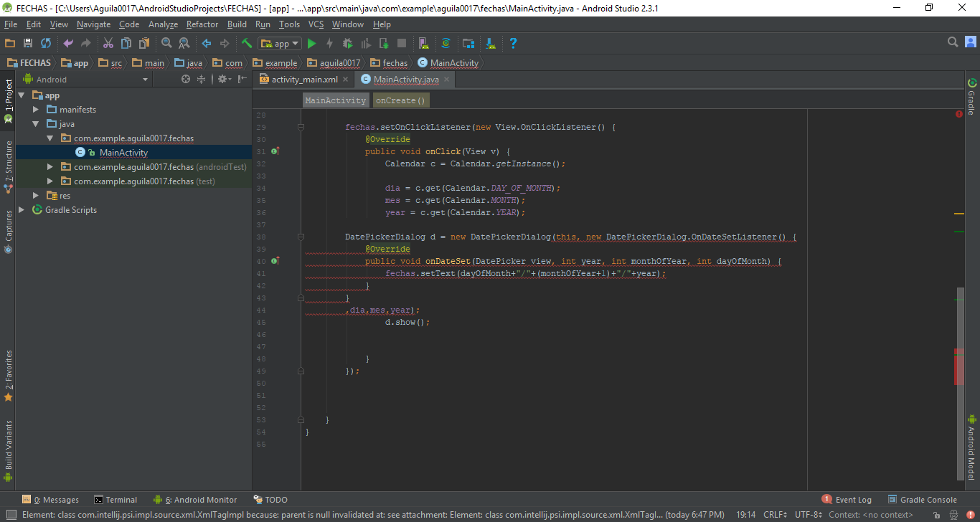Screen dimensions: 980x522
Task: Toggle the file read-only lock icon
Action: [x=938, y=515]
